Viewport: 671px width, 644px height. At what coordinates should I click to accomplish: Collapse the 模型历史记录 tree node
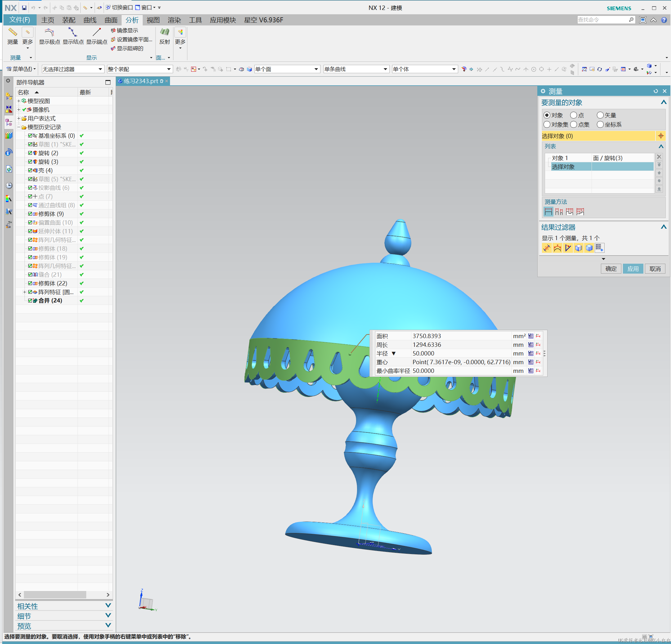click(x=19, y=127)
